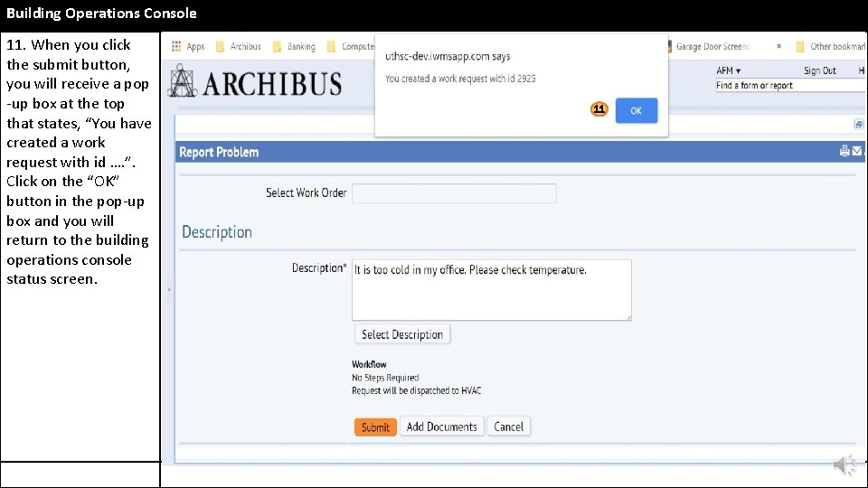Cancel the Report Problem form
This screenshot has height=488, width=868.
click(509, 427)
